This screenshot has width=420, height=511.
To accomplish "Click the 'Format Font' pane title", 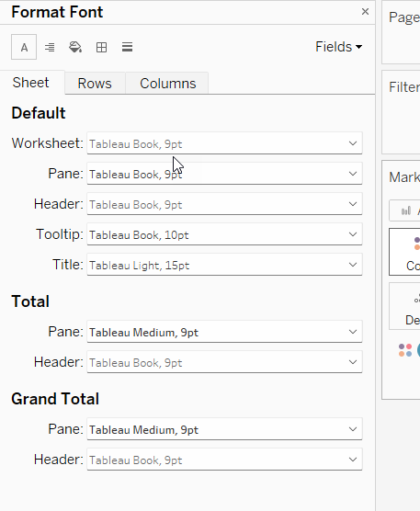I will coord(57,12).
